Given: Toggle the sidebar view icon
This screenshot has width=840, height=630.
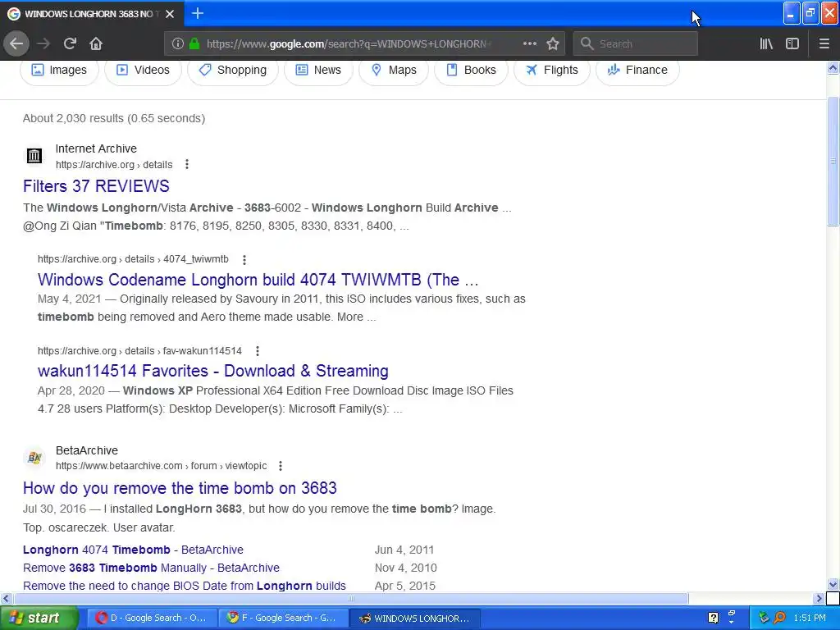Looking at the screenshot, I should [x=792, y=43].
